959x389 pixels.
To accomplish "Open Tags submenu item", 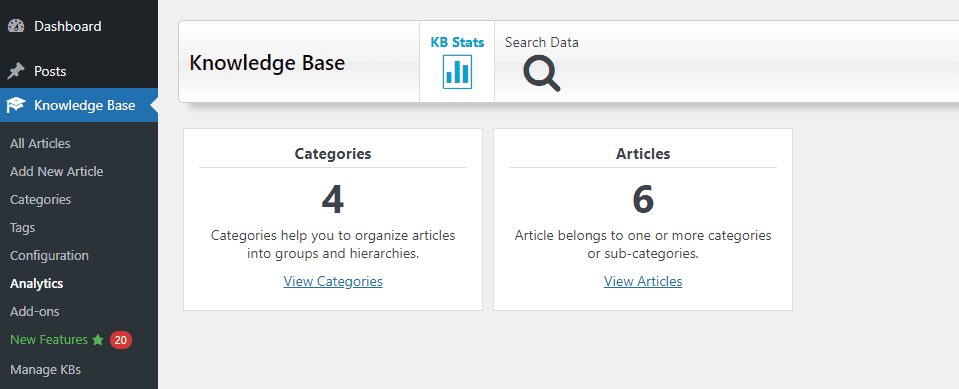I will pos(23,228).
